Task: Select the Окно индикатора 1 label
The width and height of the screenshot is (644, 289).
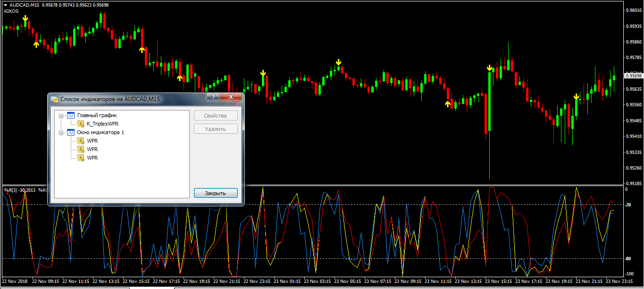Action: (100, 133)
